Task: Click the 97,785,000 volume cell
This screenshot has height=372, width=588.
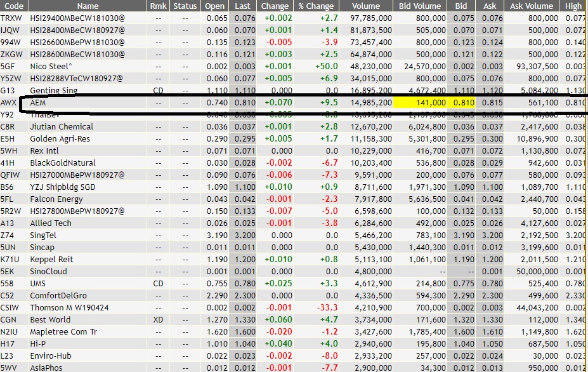Action: [371, 18]
